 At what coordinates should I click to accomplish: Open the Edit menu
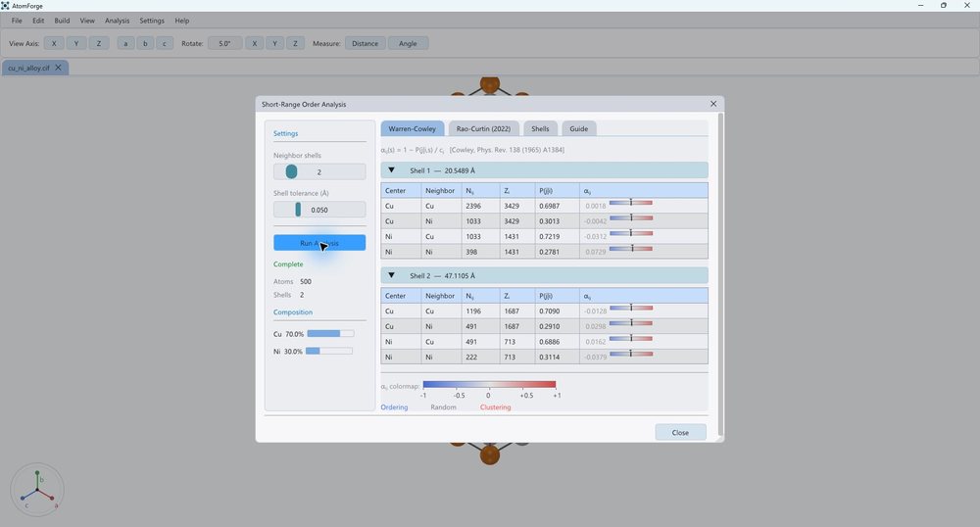[38, 21]
